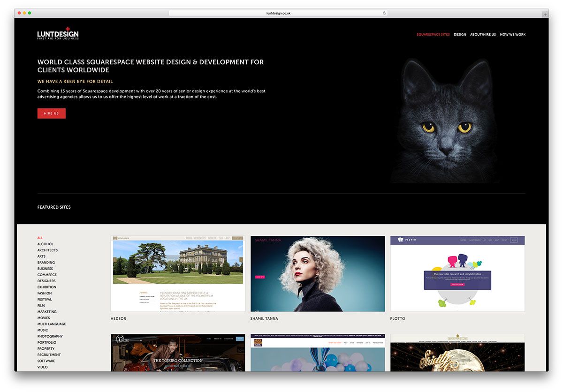Viewport: 563px width, 392px height.
Task: Click the green fullscreen window button
Action: coord(30,13)
